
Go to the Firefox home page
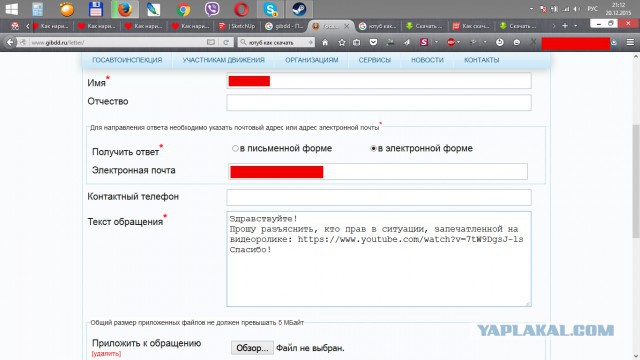(x=325, y=42)
